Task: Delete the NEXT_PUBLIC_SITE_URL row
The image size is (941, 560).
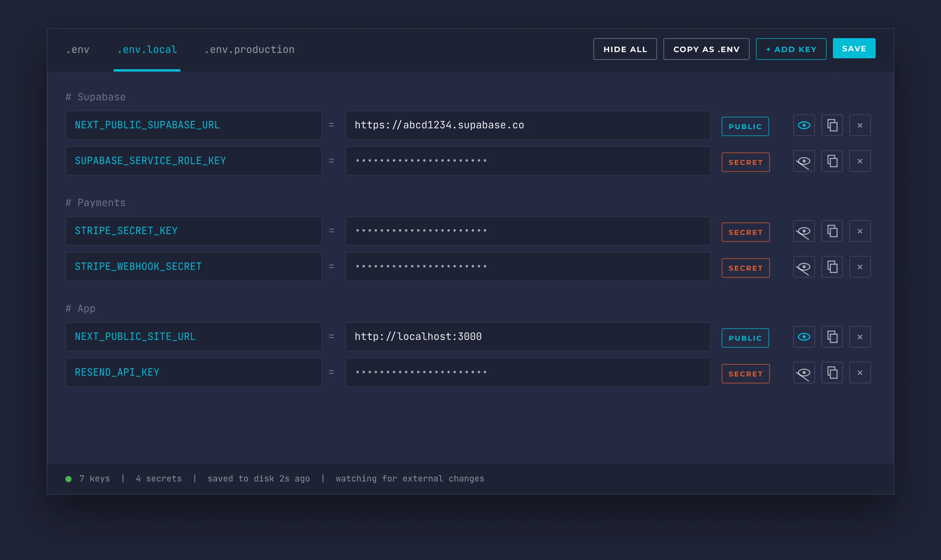Action: [x=860, y=337]
